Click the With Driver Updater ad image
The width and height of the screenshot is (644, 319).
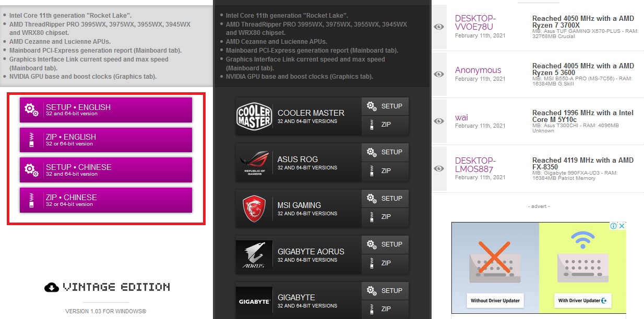coord(582,267)
